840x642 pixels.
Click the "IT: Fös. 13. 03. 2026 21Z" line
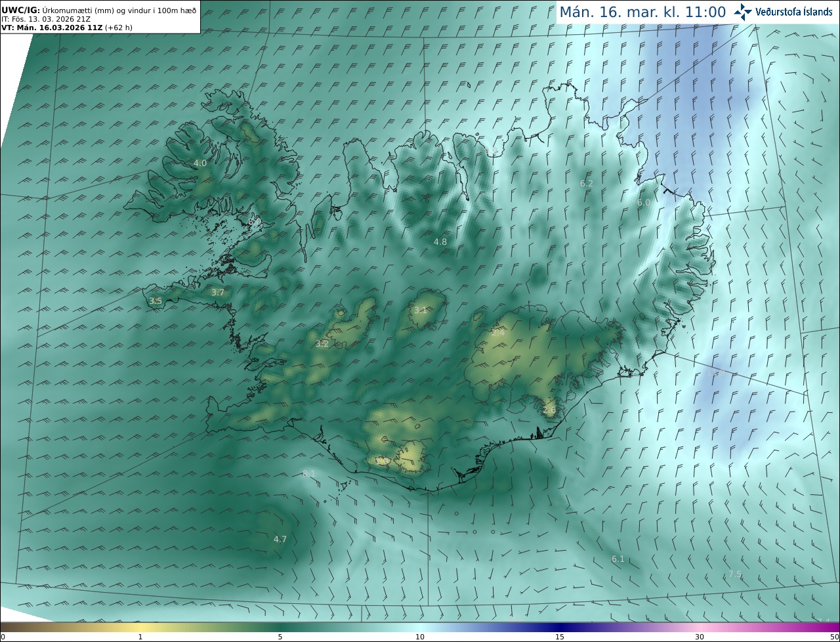click(46, 19)
